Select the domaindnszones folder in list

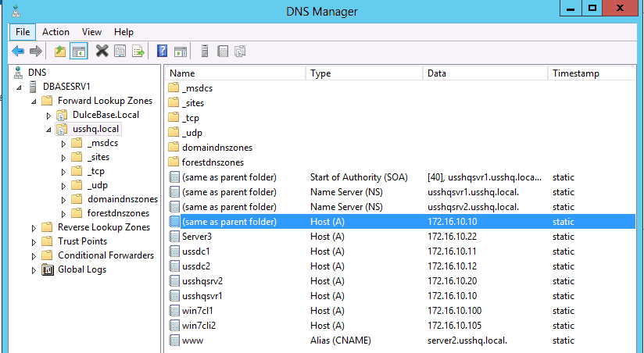coord(217,148)
